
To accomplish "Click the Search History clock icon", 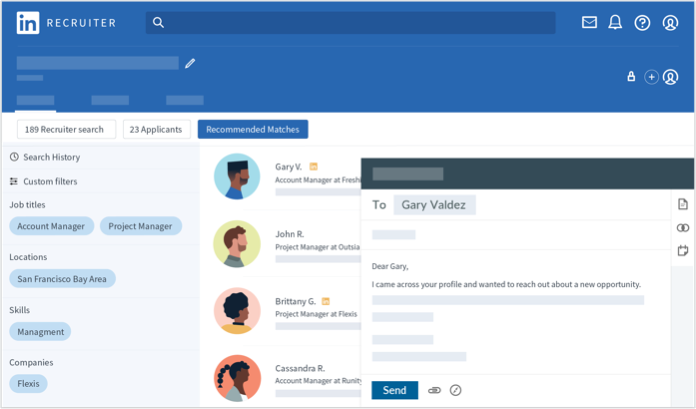I will click(x=14, y=157).
